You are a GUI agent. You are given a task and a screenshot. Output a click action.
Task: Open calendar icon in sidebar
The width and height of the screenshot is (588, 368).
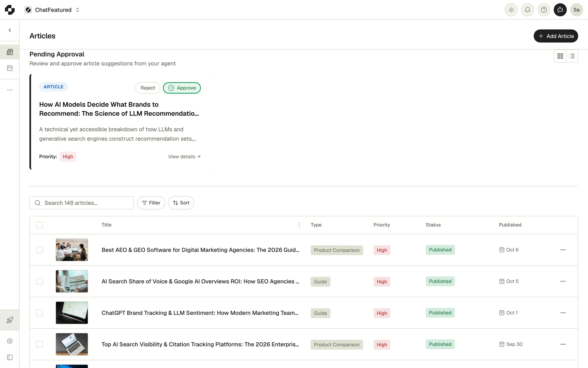(10, 68)
